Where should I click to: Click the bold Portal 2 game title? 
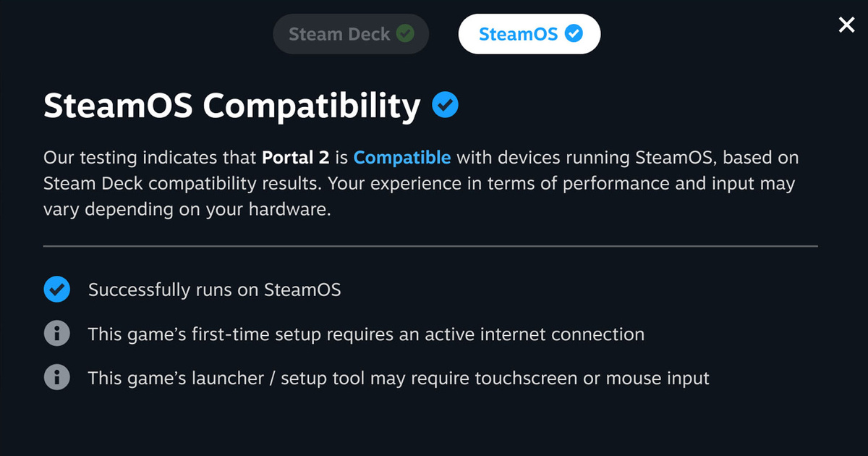pyautogui.click(x=297, y=157)
